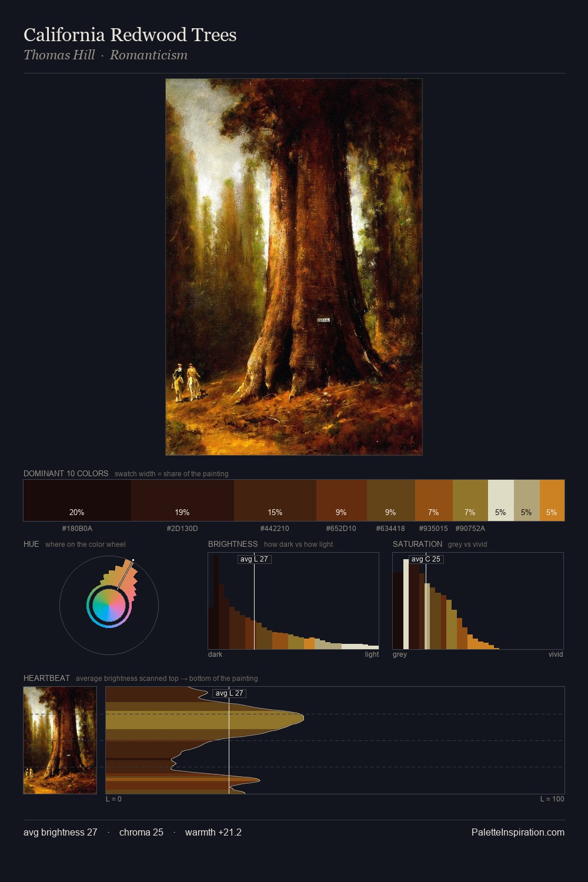Click 'warmth +21.2' in the footer

click(213, 832)
